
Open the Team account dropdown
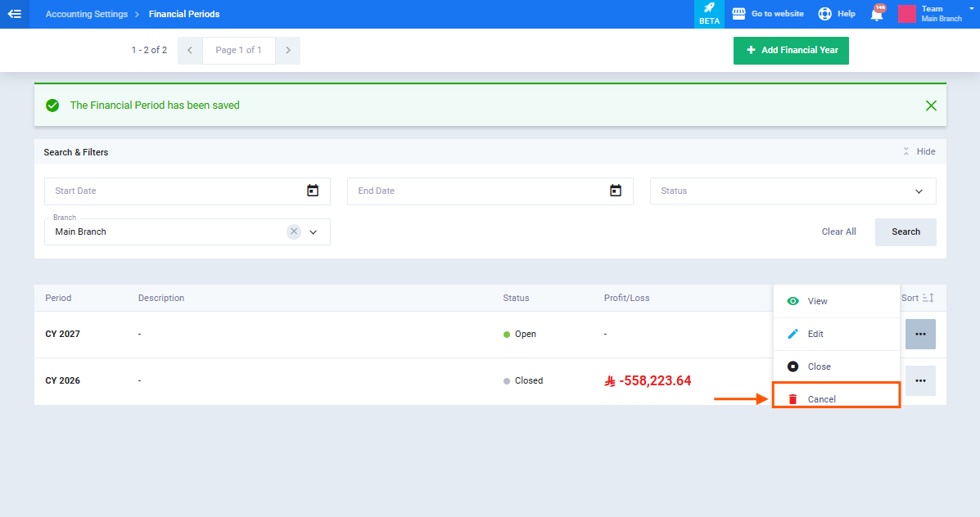[971, 9]
